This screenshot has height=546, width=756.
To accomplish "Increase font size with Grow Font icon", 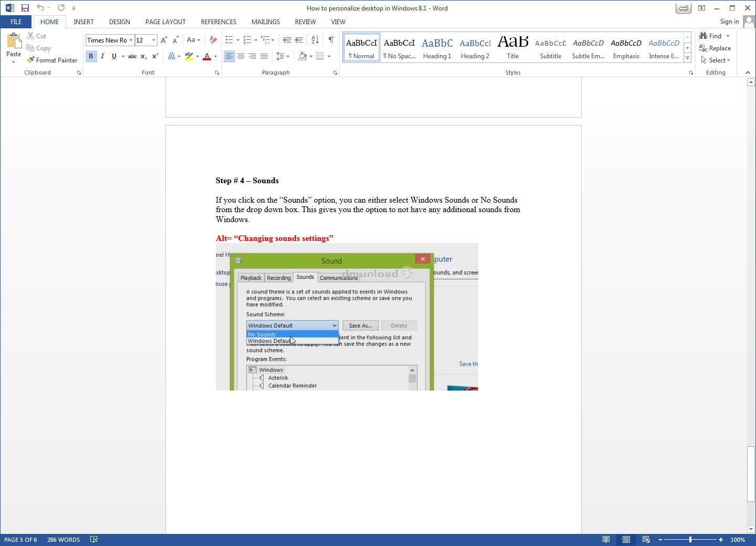I will [x=164, y=40].
